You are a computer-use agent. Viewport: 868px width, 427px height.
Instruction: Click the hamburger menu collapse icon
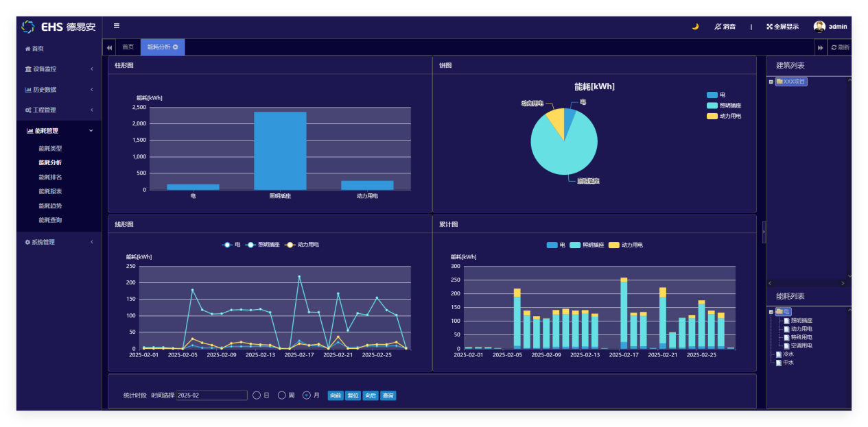click(117, 26)
